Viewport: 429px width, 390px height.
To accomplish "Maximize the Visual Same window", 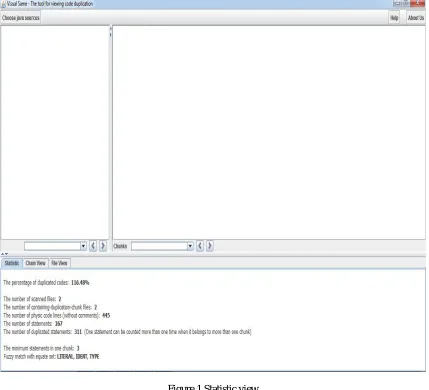I will click(x=406, y=3).
